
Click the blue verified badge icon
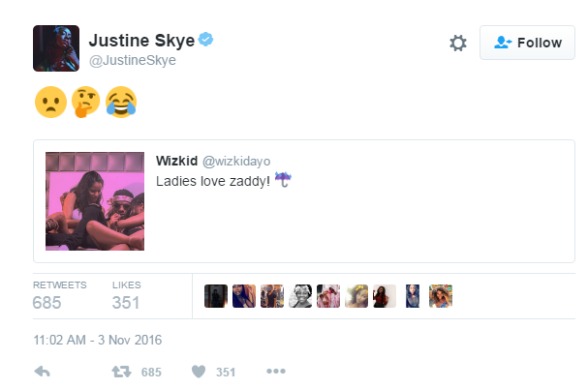point(205,40)
